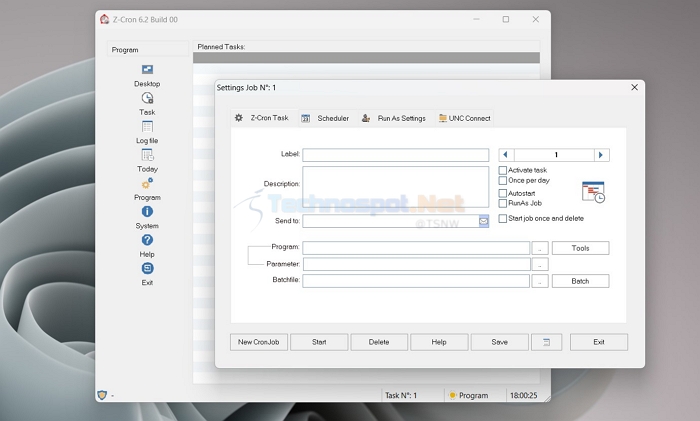Click into the Label input field
Viewport: 700px width, 421px height.
tap(396, 155)
